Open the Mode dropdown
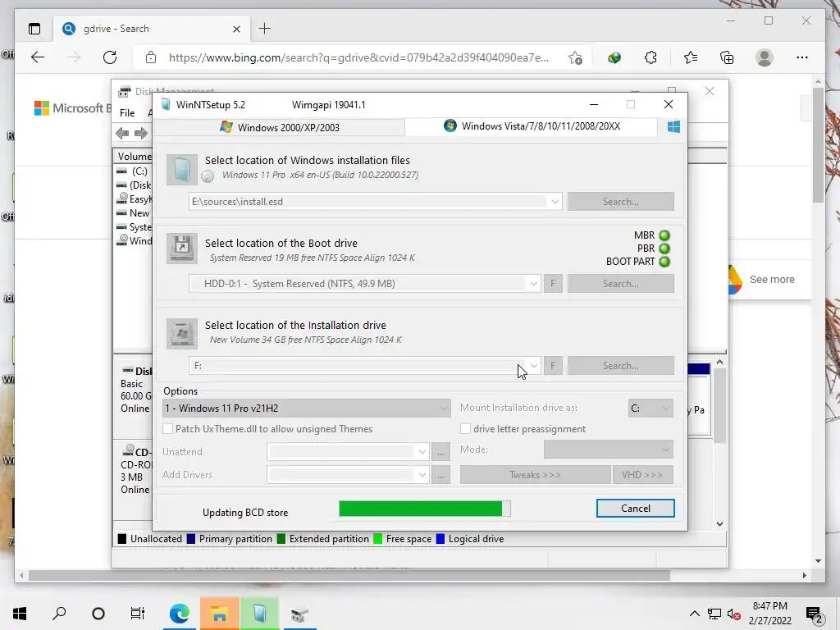 tap(608, 450)
